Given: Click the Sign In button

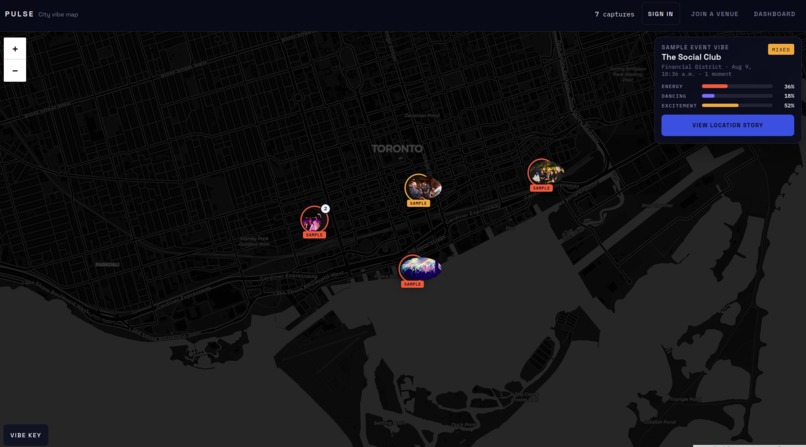Looking at the screenshot, I should click(x=660, y=14).
